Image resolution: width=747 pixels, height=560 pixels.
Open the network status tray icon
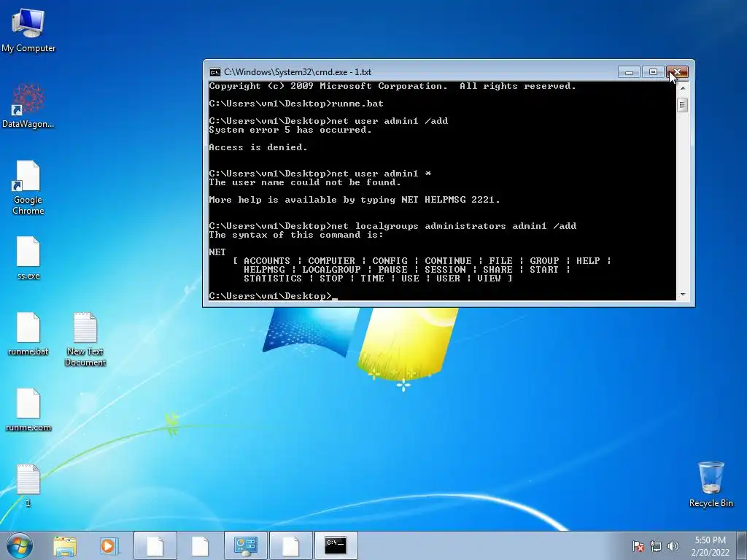point(656,546)
